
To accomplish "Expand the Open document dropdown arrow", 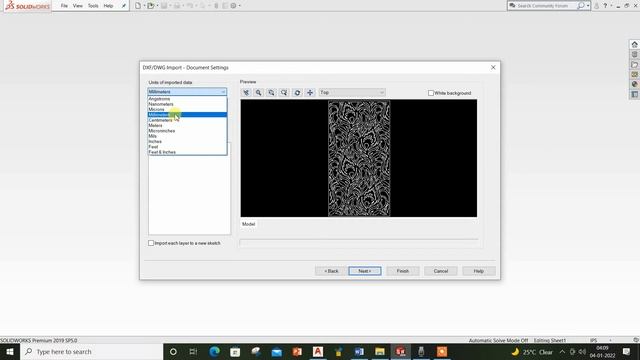I will (157, 6).
